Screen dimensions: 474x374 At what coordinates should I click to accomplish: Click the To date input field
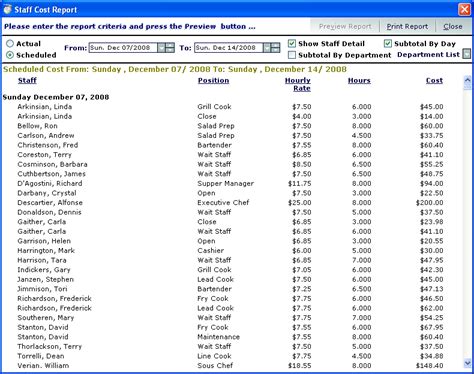point(229,48)
